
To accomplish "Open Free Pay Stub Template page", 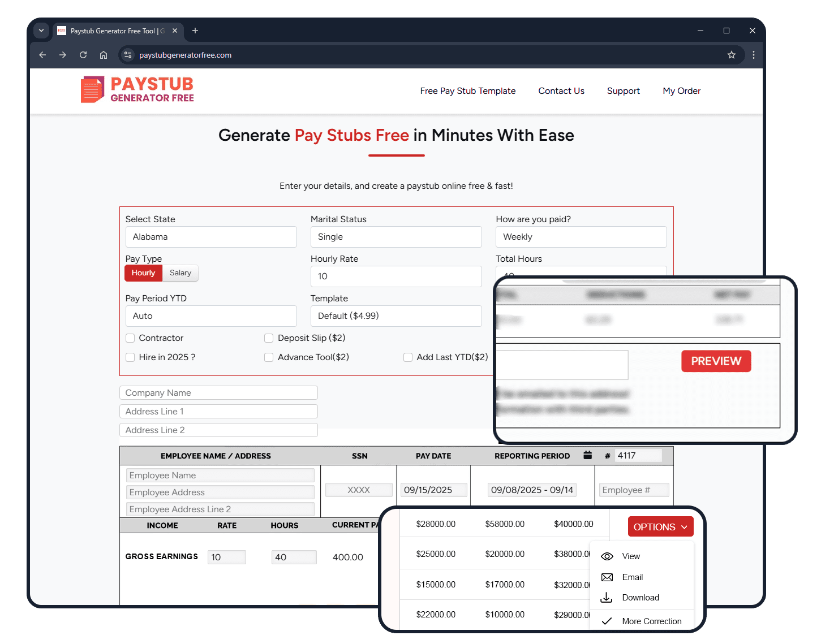I will [x=468, y=91].
